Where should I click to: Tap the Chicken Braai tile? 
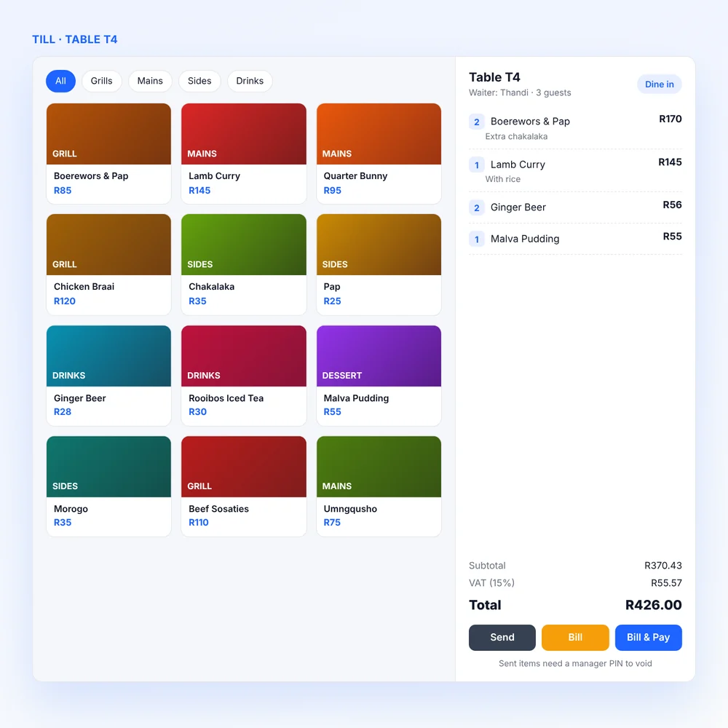(x=108, y=264)
